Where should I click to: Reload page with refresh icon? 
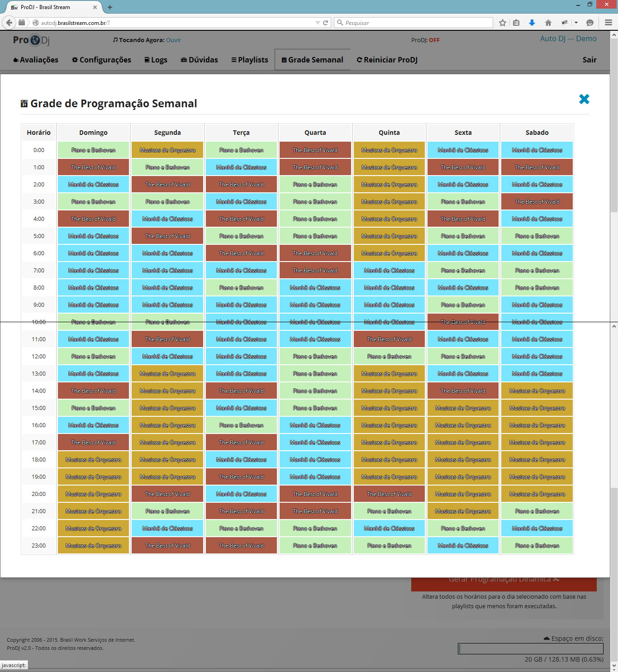click(x=325, y=23)
